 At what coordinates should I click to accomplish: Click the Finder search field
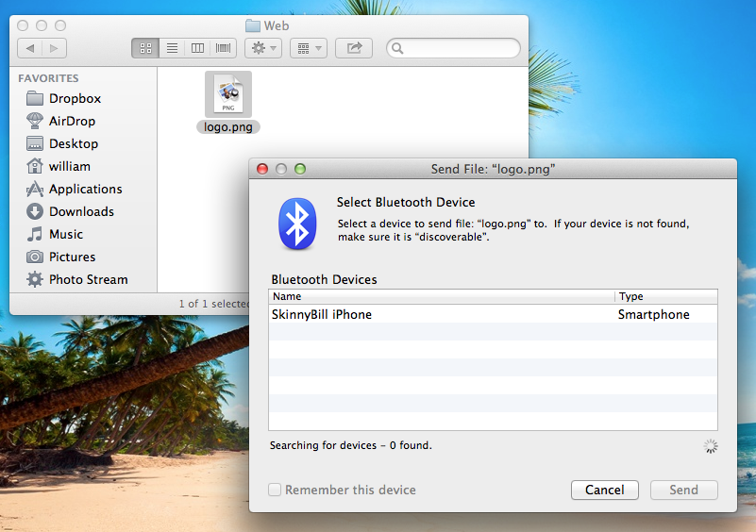pyautogui.click(x=453, y=48)
